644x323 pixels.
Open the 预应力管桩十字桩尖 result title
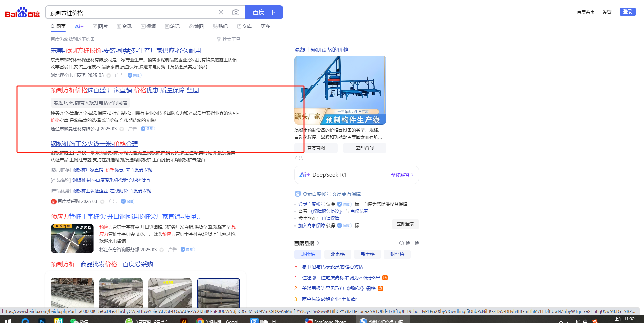click(125, 217)
